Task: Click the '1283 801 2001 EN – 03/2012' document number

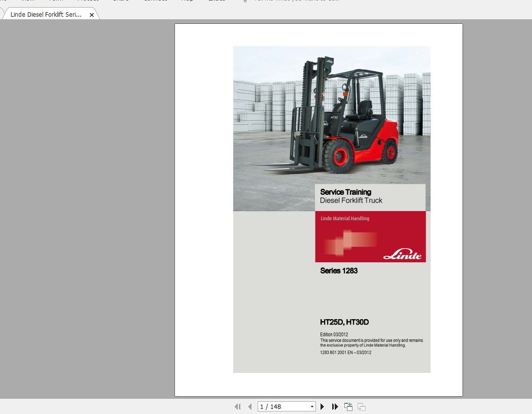Action: pyautogui.click(x=345, y=353)
